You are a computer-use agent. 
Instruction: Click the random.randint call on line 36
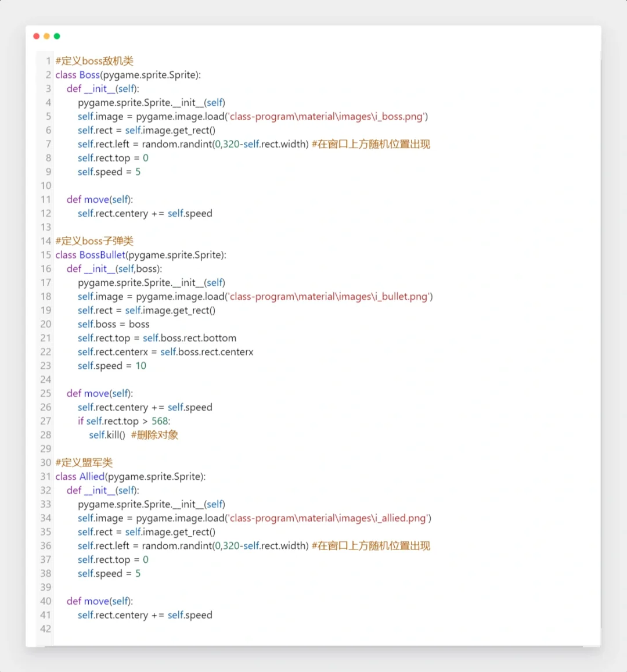pyautogui.click(x=225, y=546)
